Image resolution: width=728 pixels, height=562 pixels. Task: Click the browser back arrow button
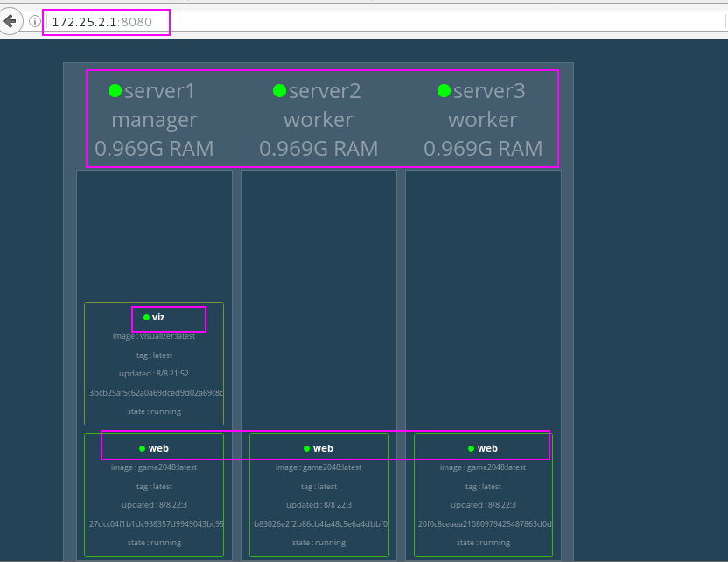click(10, 21)
